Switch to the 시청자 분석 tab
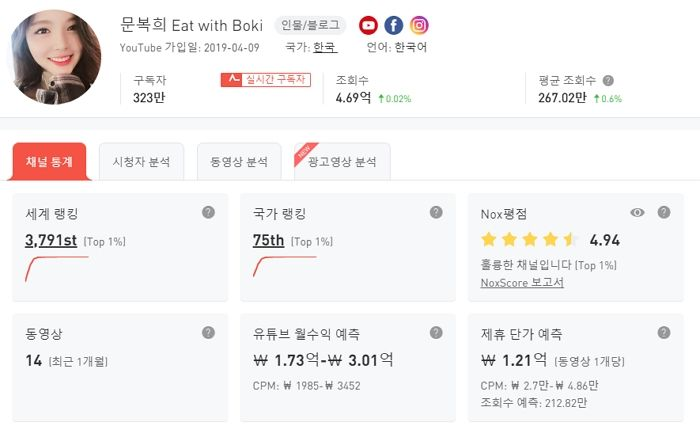Viewport: 700px width, 426px height. point(141,162)
